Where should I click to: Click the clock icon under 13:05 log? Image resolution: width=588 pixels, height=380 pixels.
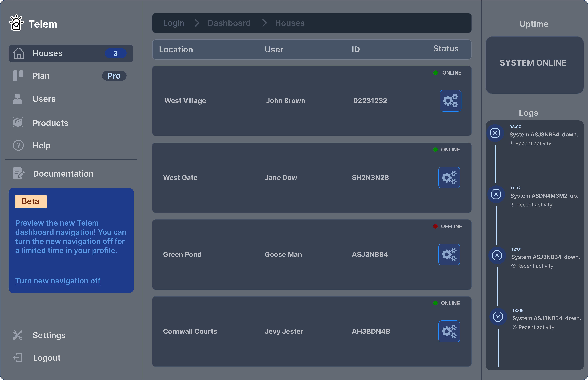pos(514,327)
